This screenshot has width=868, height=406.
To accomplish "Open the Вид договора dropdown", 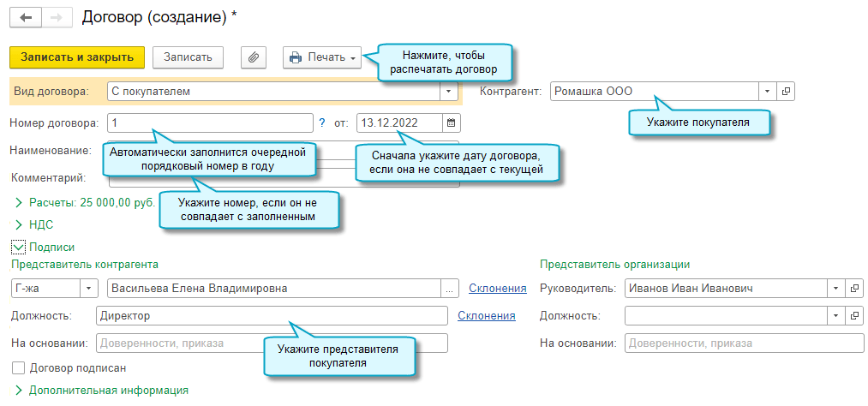I will [449, 91].
